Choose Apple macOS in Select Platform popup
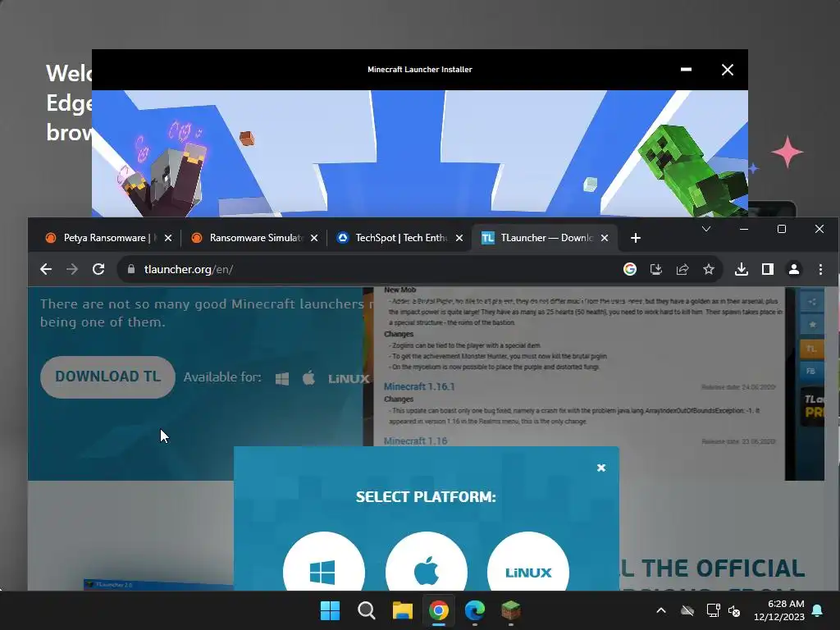 (427, 561)
